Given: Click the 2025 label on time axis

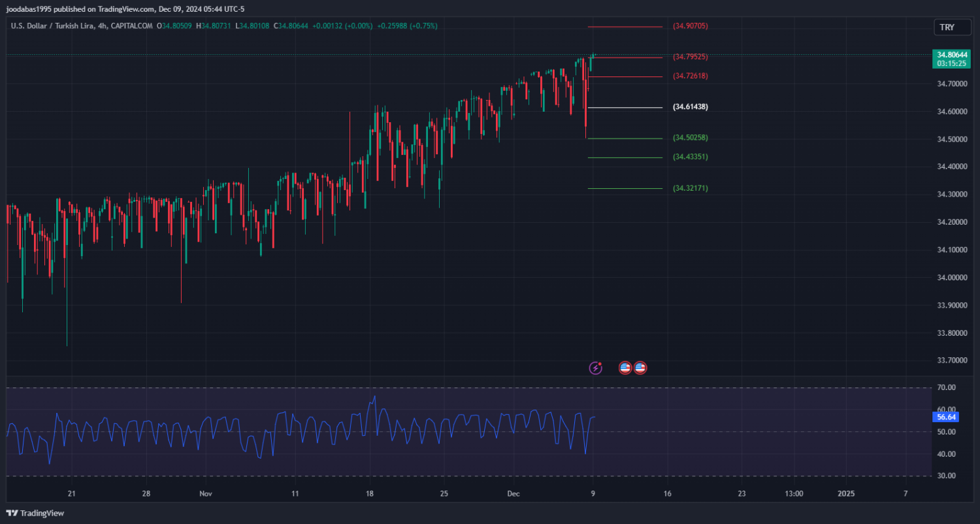Looking at the screenshot, I should [x=845, y=494].
